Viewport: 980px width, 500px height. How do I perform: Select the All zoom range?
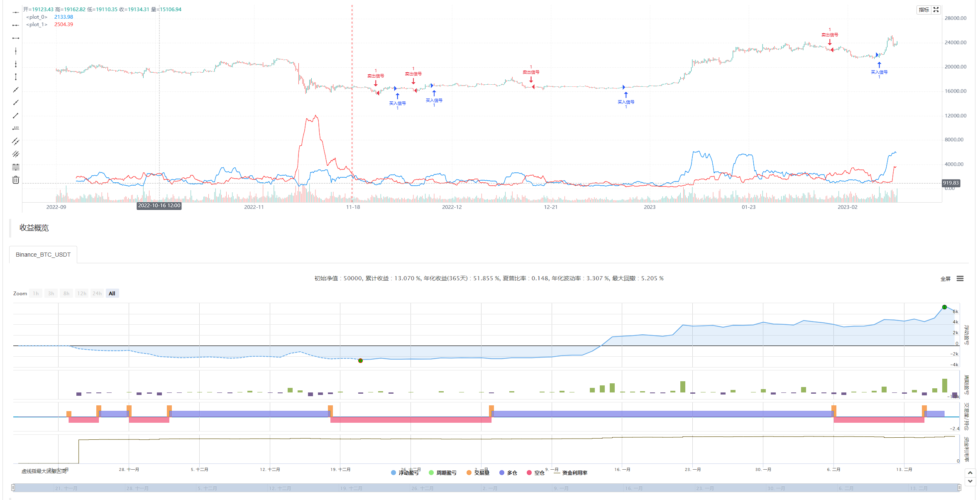[112, 294]
